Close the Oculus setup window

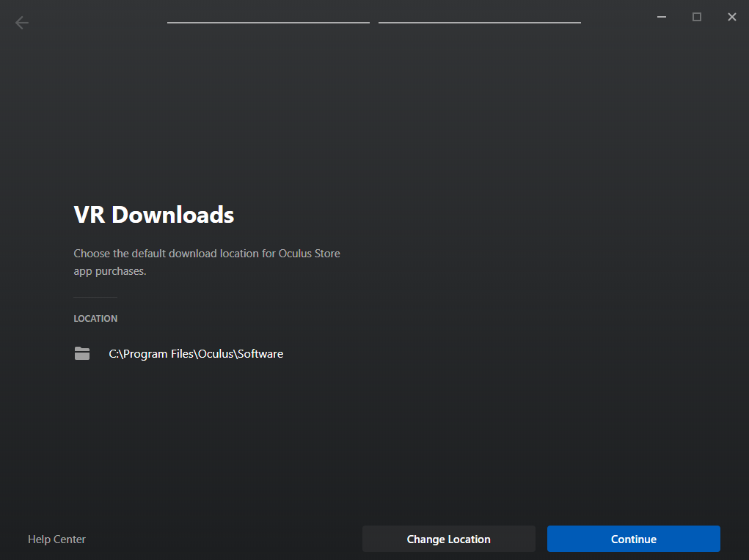(x=732, y=17)
